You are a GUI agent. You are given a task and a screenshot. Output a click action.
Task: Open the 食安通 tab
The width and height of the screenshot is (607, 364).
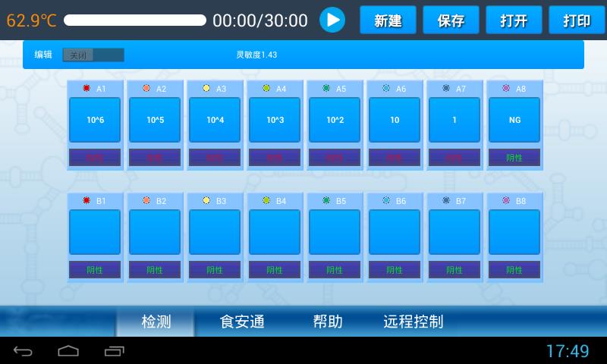point(242,322)
